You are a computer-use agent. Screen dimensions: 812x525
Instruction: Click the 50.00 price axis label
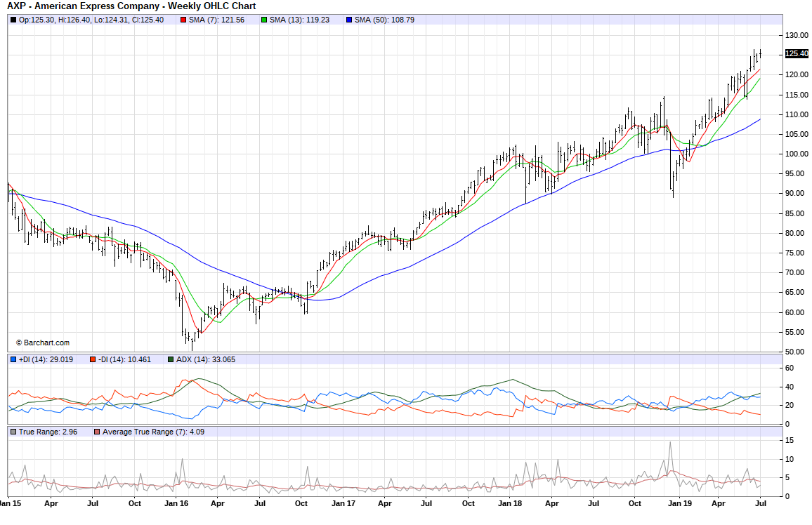[795, 352]
